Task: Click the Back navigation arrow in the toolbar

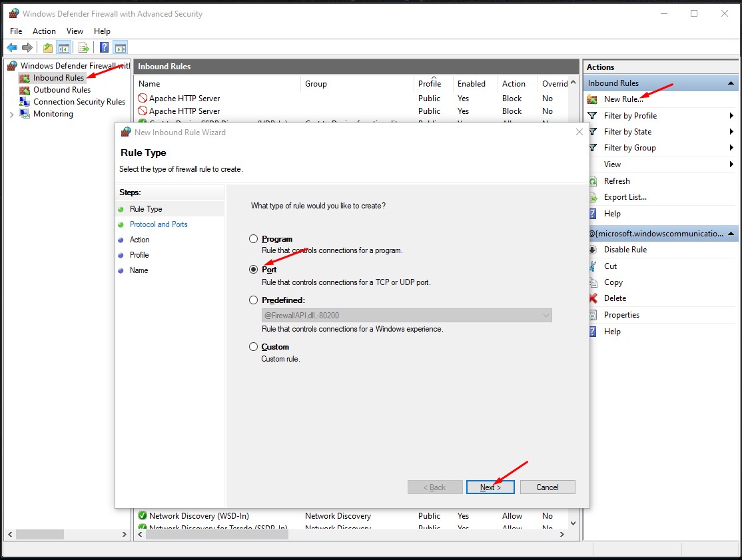Action: coord(12,47)
